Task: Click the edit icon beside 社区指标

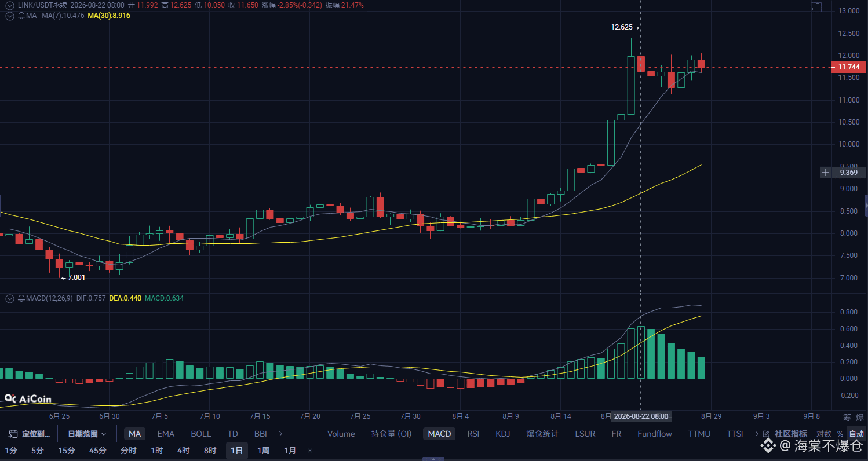Action: [766, 434]
